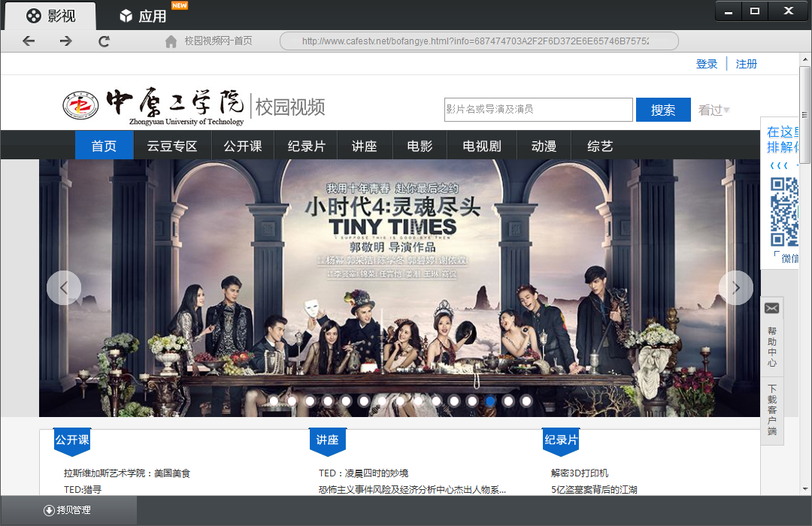Screen dimensions: 812x526
Task: Click the 注册 link
Action: pos(747,64)
